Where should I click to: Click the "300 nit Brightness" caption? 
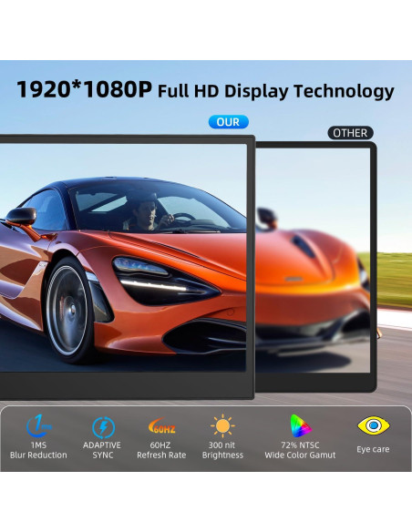point(222,450)
